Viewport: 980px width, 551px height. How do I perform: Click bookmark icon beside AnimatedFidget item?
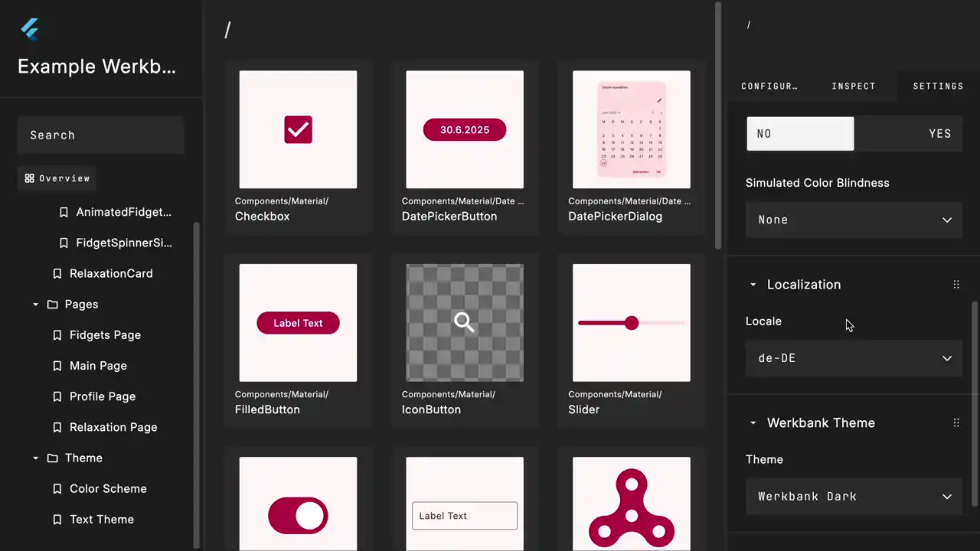tap(64, 212)
